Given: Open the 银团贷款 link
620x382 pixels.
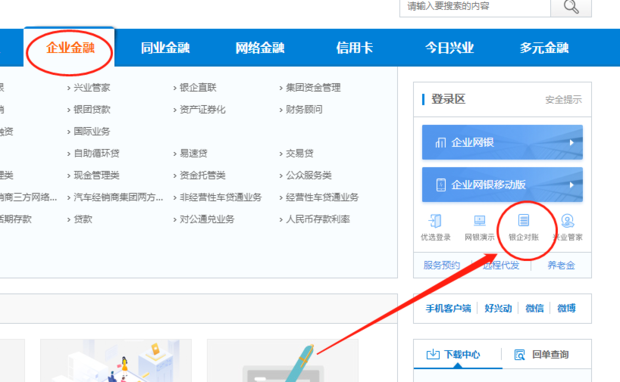Looking at the screenshot, I should 92,110.
